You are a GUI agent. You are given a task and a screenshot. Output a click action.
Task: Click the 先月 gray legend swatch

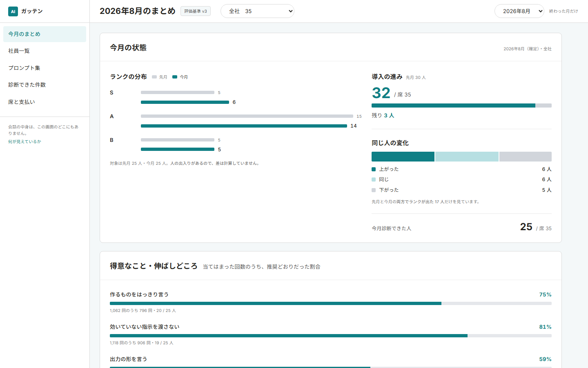point(154,77)
